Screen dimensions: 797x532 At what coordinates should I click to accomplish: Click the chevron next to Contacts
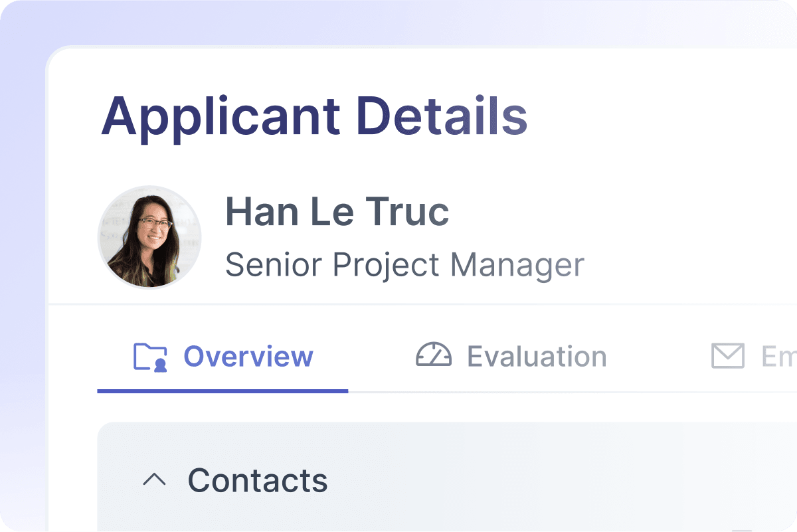[x=155, y=480]
